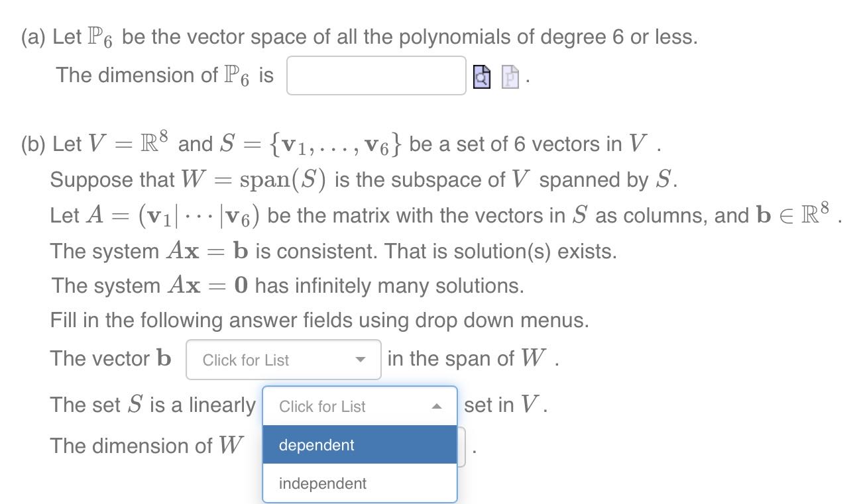Click the dimension of P6 answer field
Viewport: 857px width, 504px height.
coord(375,76)
